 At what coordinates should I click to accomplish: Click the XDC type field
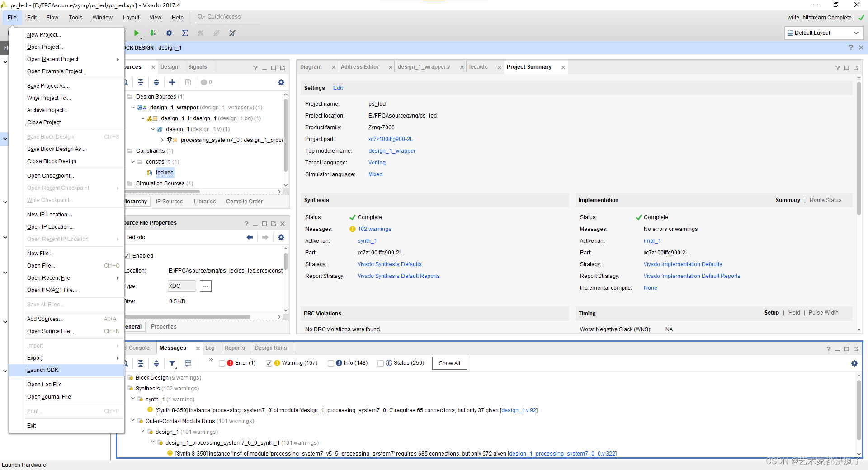tap(182, 286)
